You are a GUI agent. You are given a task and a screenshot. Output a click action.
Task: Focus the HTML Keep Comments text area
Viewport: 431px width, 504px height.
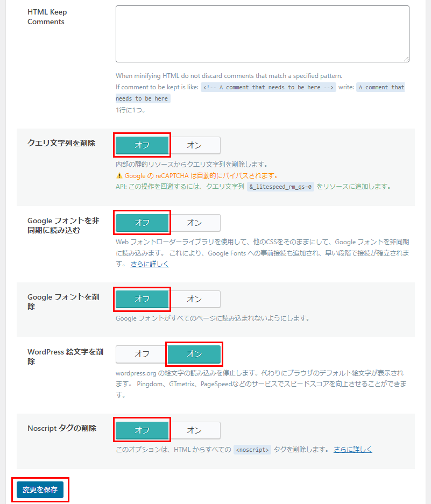pos(262,34)
